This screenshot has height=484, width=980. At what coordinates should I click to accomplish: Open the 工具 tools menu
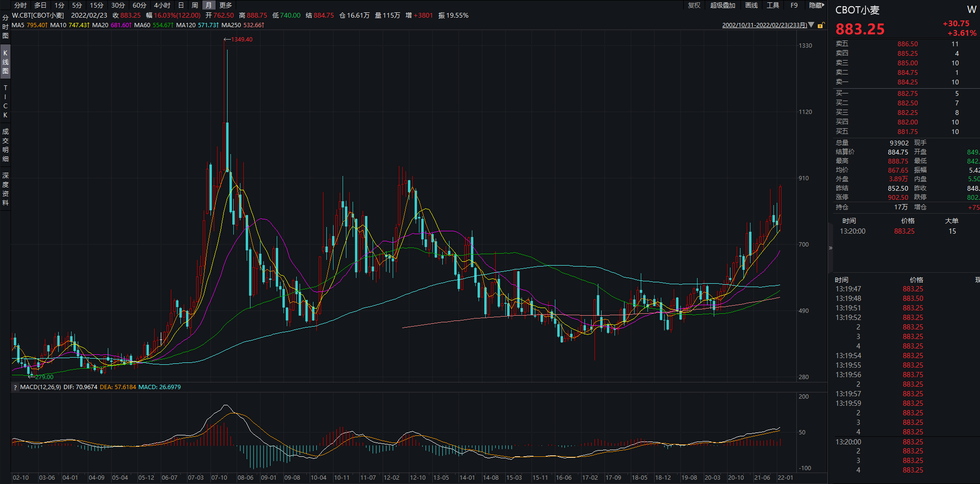coord(773,5)
